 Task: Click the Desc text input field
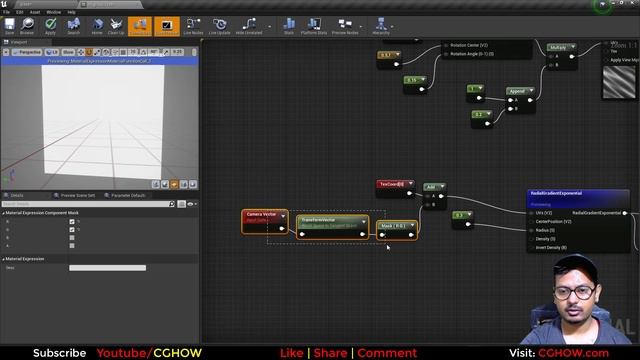[107, 268]
